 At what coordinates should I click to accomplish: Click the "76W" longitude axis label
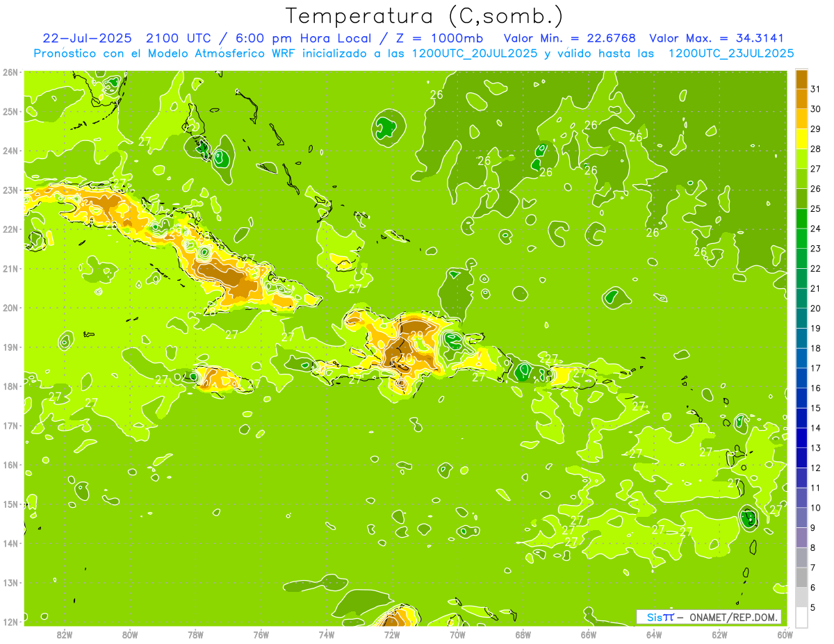pos(261,635)
